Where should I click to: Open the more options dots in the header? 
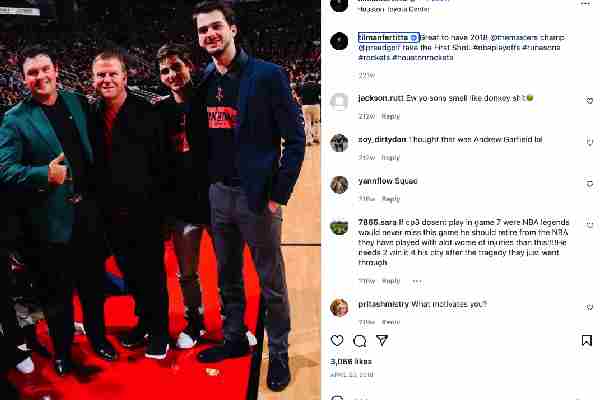585,4
